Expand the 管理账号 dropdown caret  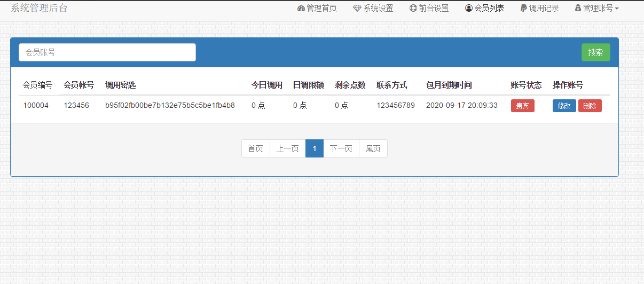click(x=617, y=9)
